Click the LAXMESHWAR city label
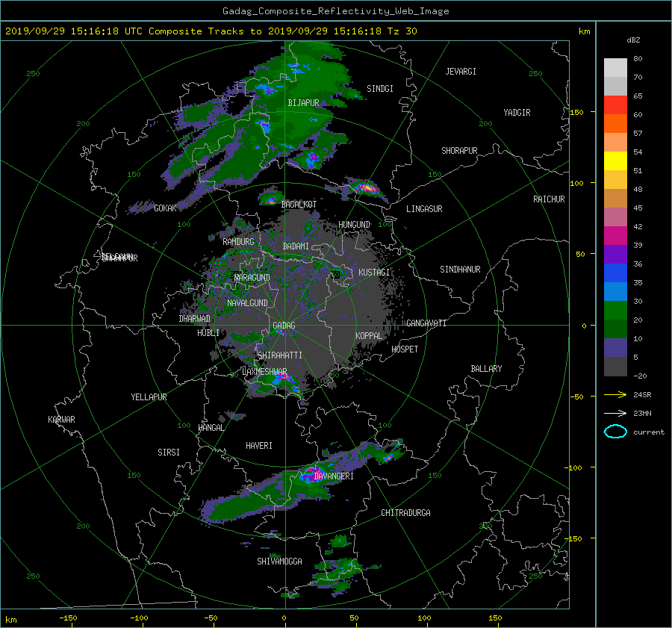 264,372
